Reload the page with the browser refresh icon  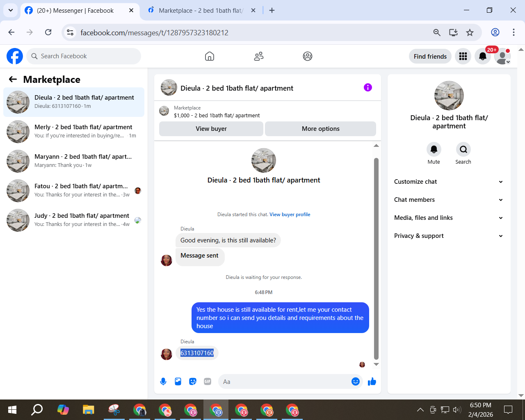click(48, 32)
